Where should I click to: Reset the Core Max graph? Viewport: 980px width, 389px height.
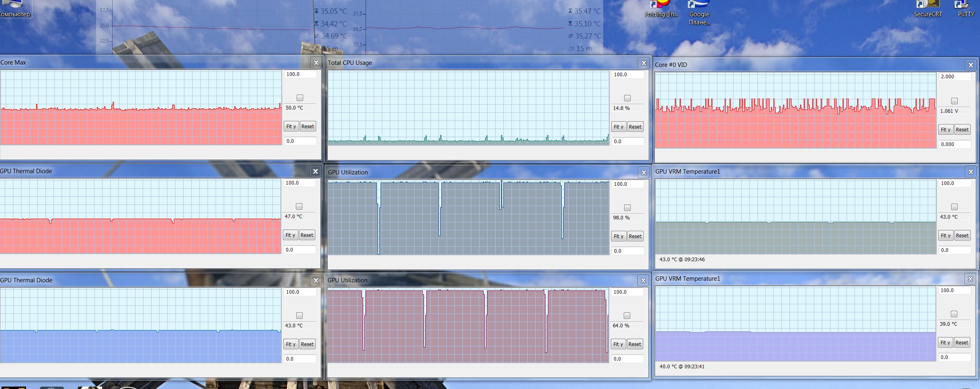308,126
